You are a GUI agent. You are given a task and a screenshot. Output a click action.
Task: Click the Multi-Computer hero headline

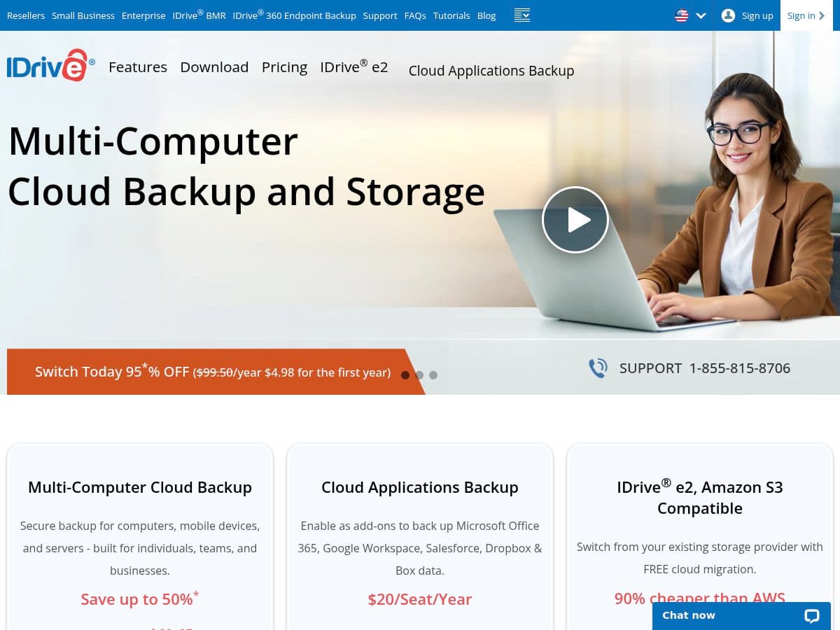(x=246, y=167)
